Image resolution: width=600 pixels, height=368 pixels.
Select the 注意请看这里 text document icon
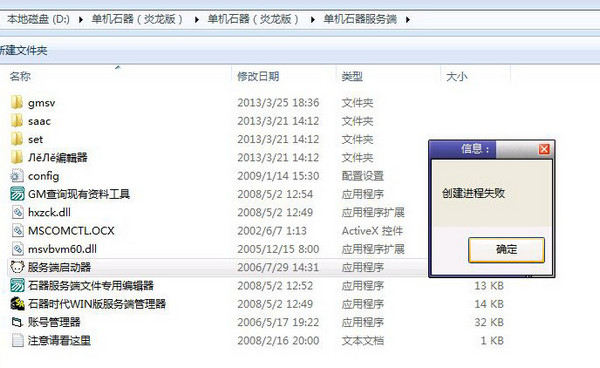18,340
